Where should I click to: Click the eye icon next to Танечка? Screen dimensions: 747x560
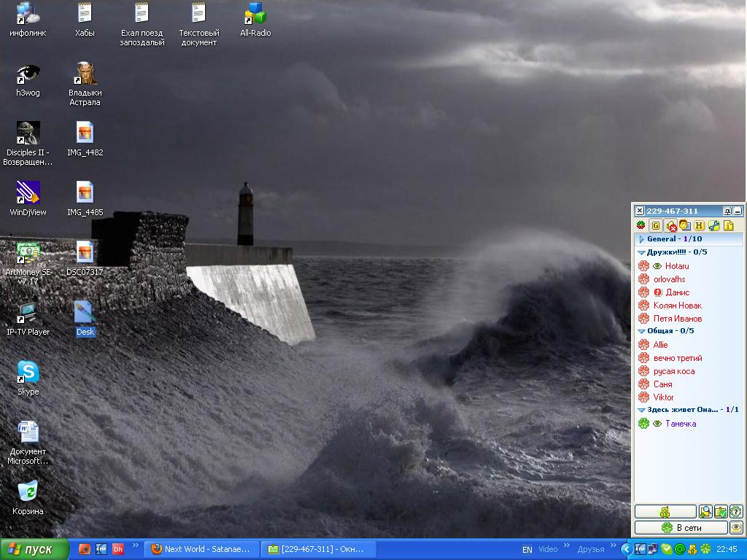pyautogui.click(x=657, y=424)
